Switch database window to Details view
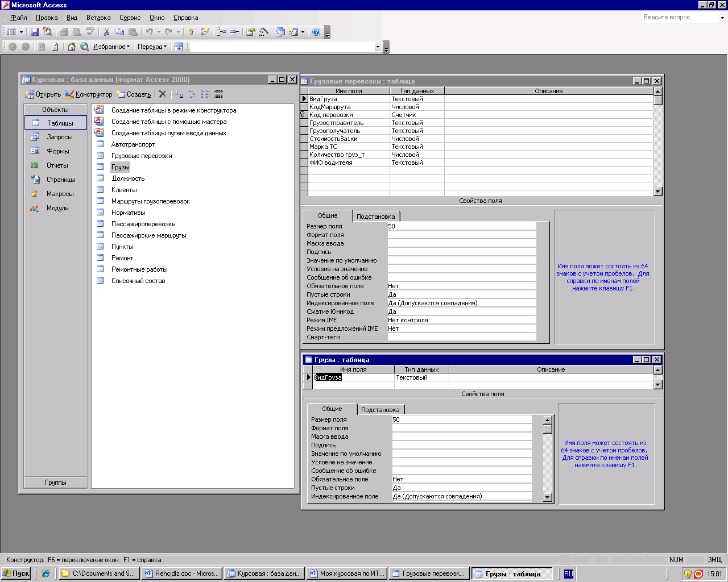This screenshot has height=582, width=728. [218, 94]
